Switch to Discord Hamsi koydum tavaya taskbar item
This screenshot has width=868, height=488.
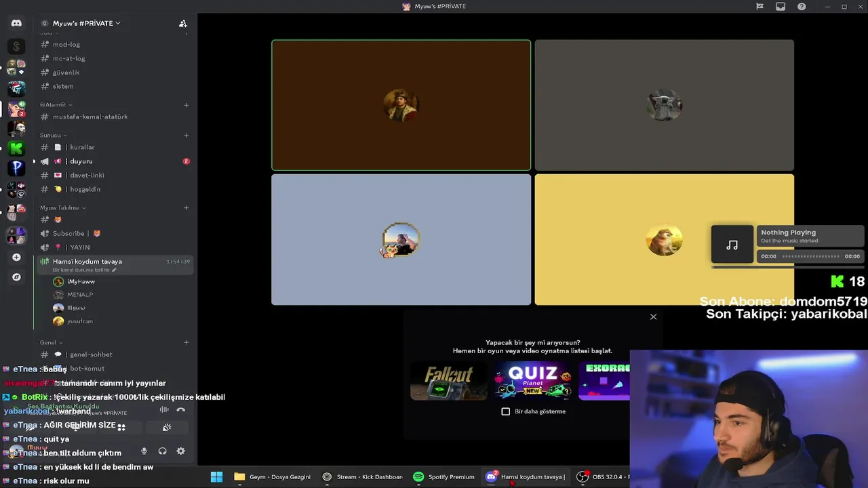526,477
